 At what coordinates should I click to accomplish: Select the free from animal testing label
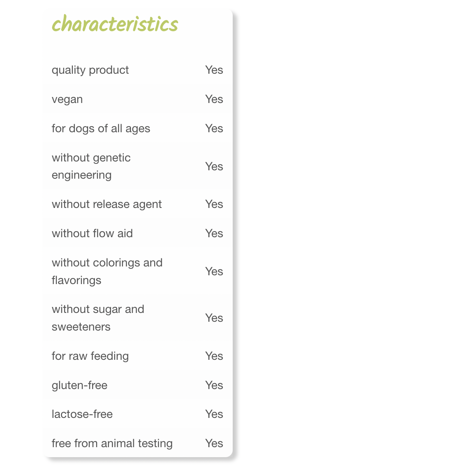[x=112, y=444]
